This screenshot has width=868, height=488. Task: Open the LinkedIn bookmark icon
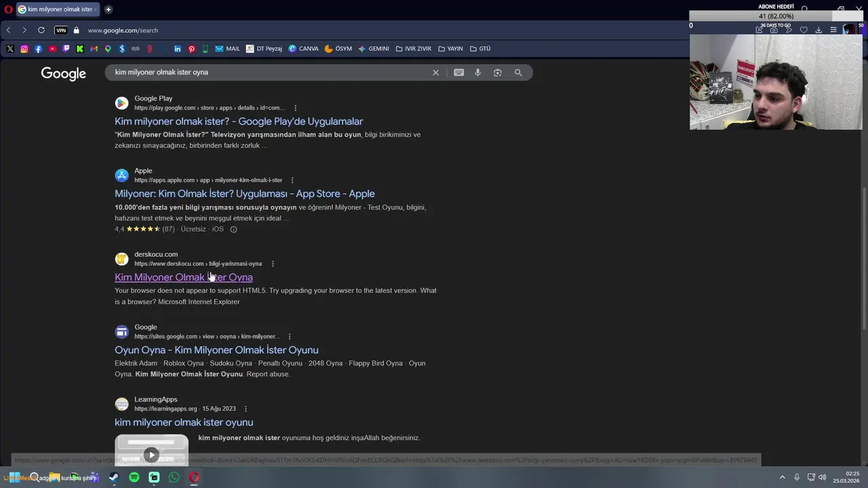tap(178, 49)
